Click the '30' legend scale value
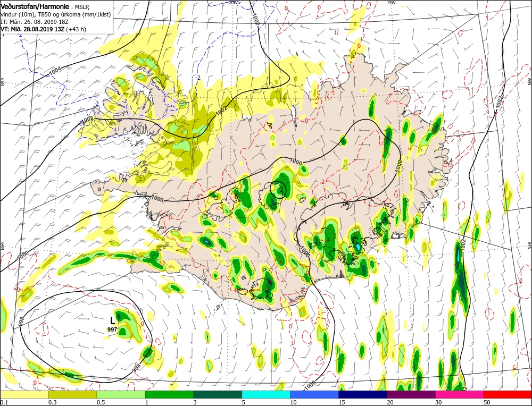This screenshot has height=406, width=532. 438,402
